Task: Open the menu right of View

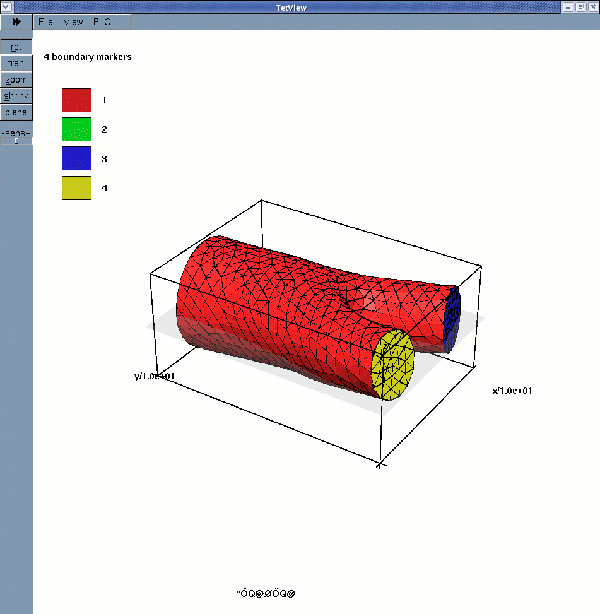Action: tap(102, 22)
